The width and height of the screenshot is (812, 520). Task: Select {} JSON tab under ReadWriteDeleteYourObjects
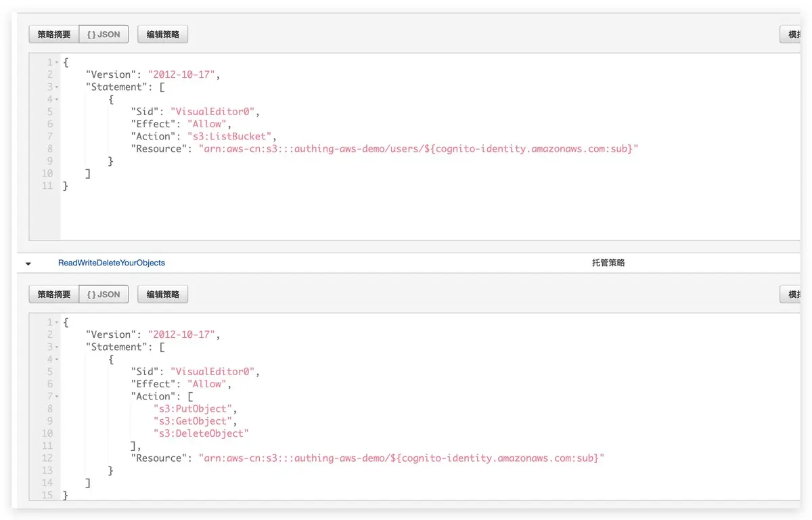(x=104, y=295)
